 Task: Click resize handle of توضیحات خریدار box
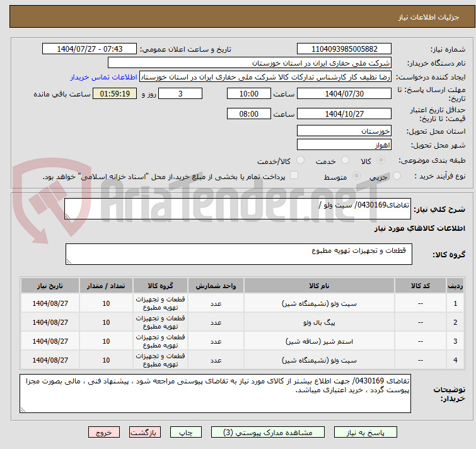coord(23,410)
